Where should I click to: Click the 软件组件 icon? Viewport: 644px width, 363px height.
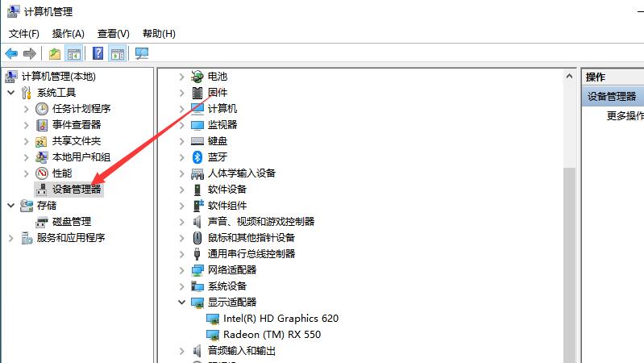(198, 206)
